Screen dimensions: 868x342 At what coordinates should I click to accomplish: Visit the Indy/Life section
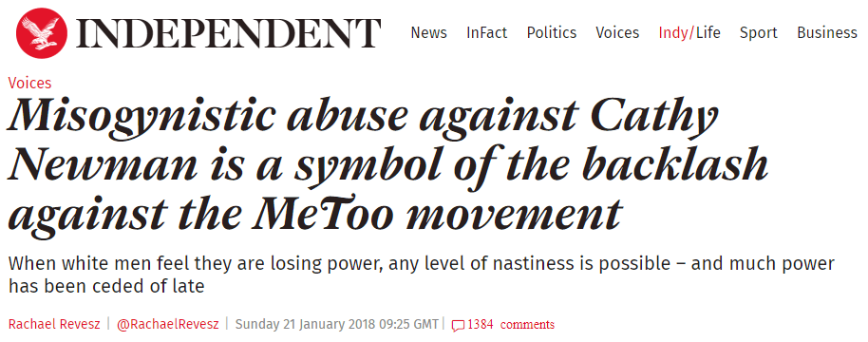pyautogui.click(x=689, y=33)
